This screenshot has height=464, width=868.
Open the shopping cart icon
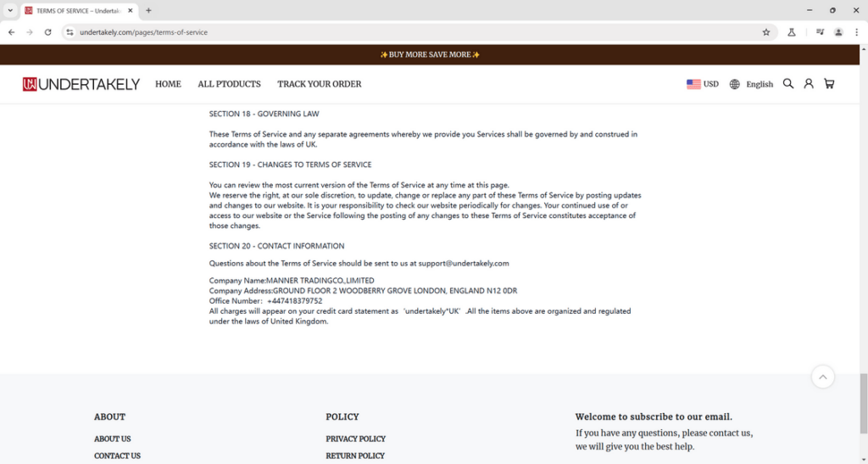(829, 84)
